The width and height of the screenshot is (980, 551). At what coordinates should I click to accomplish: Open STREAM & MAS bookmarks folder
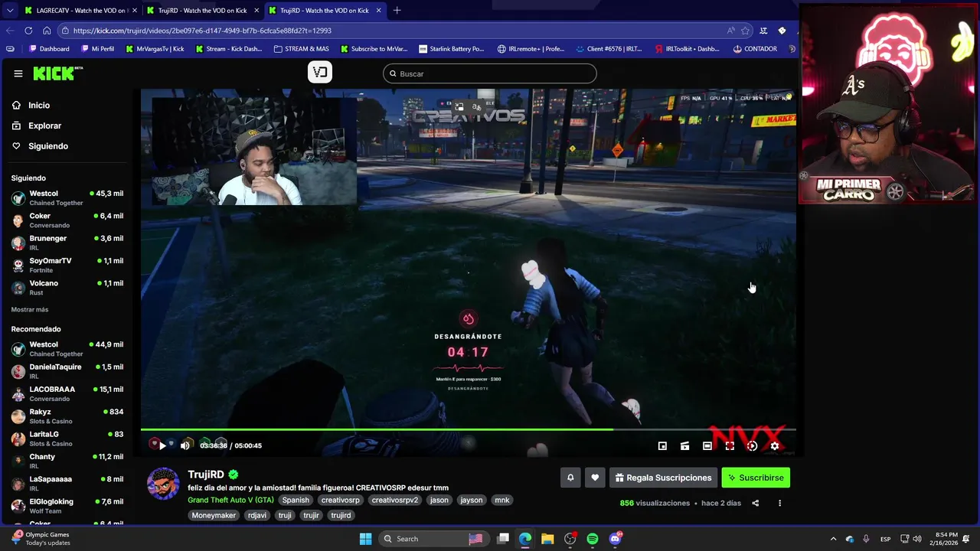coord(300,49)
